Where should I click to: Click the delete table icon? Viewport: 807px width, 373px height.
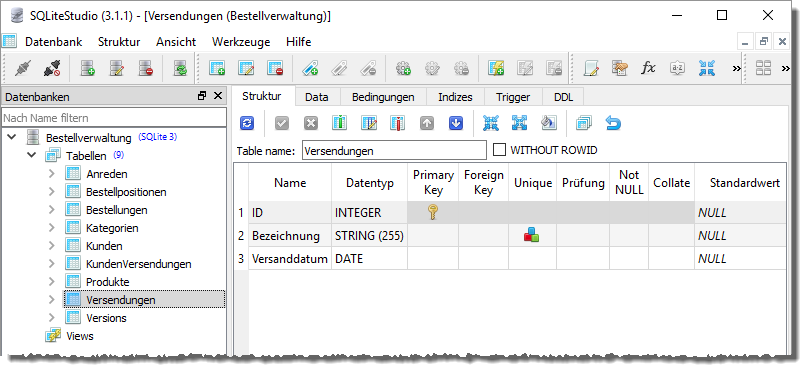click(x=275, y=68)
